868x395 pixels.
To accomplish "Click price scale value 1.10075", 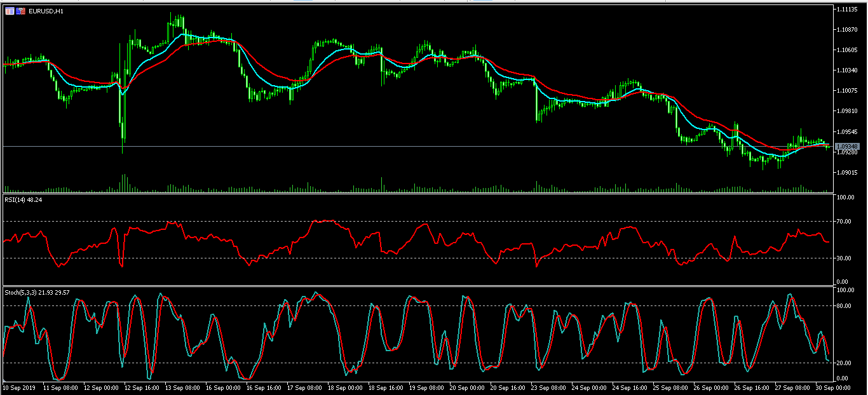I will (x=848, y=91).
